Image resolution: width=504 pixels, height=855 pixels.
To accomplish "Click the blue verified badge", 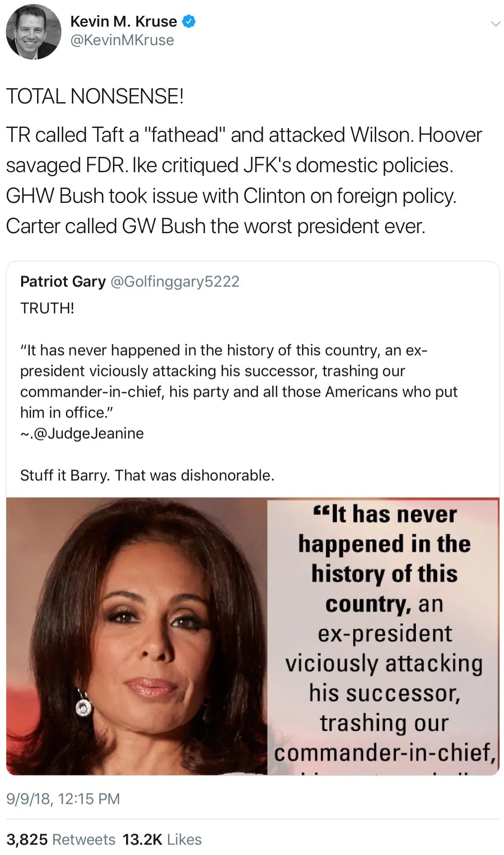I will click(189, 21).
